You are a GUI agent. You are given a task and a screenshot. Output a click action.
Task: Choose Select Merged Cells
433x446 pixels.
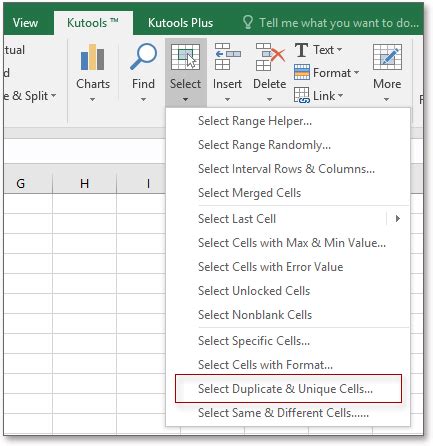tap(288, 193)
